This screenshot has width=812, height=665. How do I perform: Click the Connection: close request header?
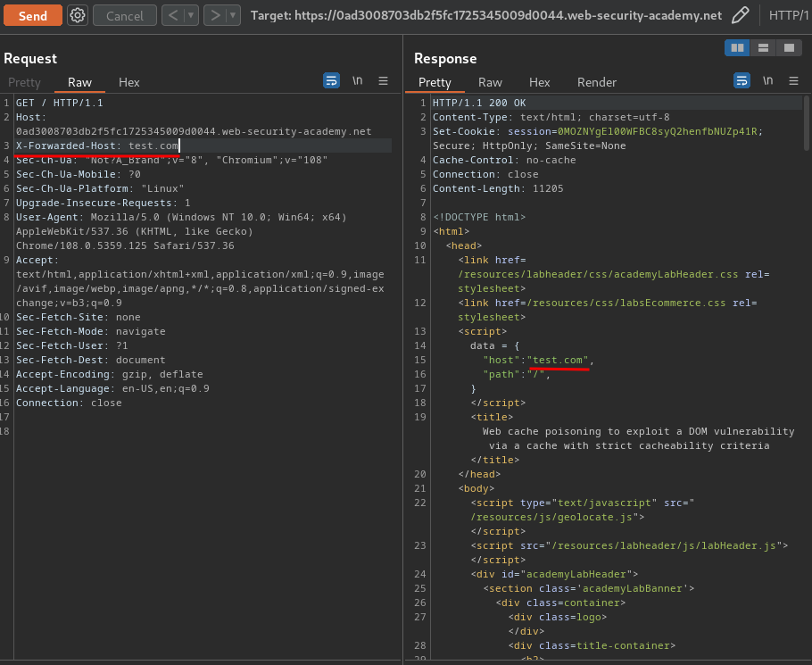[69, 403]
